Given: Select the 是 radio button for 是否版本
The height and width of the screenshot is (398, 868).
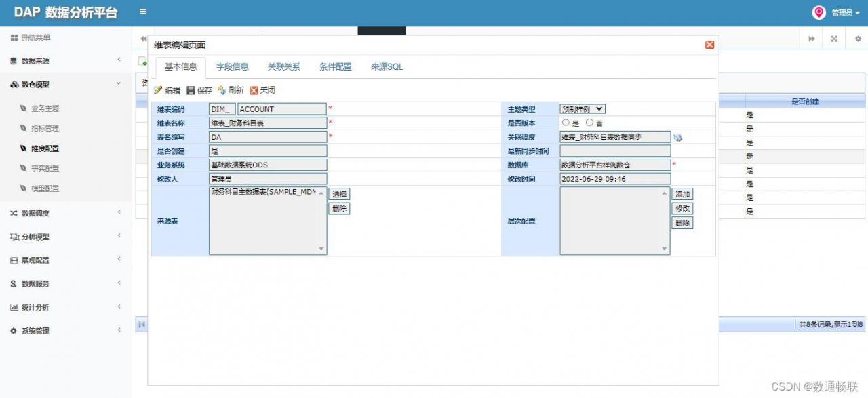Looking at the screenshot, I should (x=566, y=123).
